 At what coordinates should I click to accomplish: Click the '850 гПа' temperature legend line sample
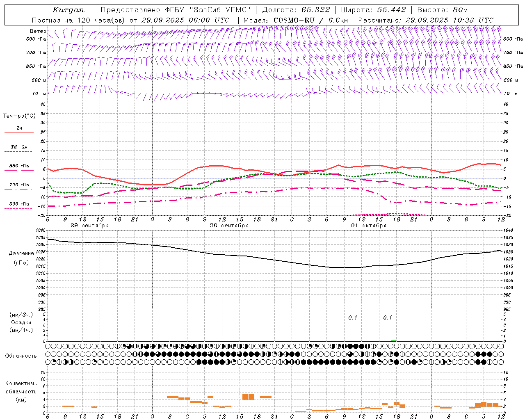[x=19, y=170]
